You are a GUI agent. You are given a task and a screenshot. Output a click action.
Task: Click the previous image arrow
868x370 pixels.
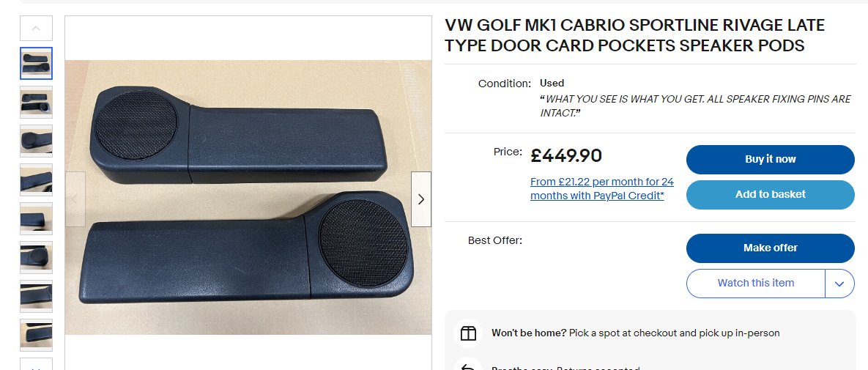(x=75, y=199)
